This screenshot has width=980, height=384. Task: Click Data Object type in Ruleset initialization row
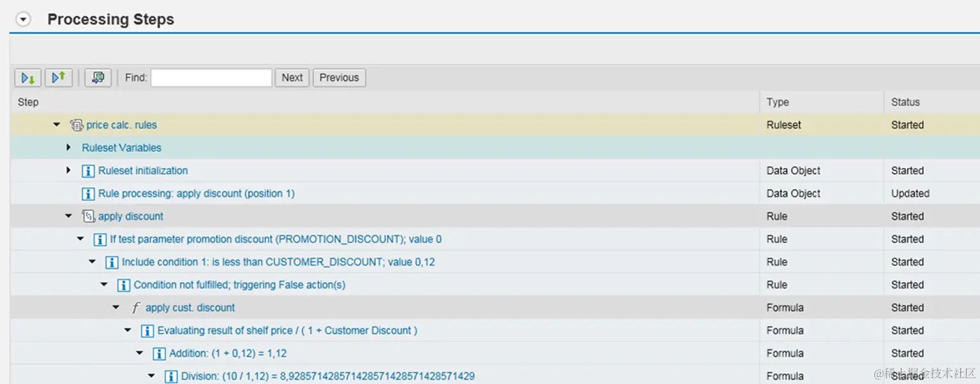coord(794,171)
